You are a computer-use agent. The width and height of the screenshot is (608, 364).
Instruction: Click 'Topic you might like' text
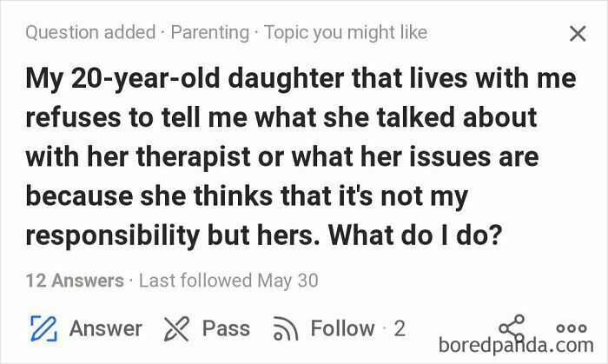tap(346, 32)
